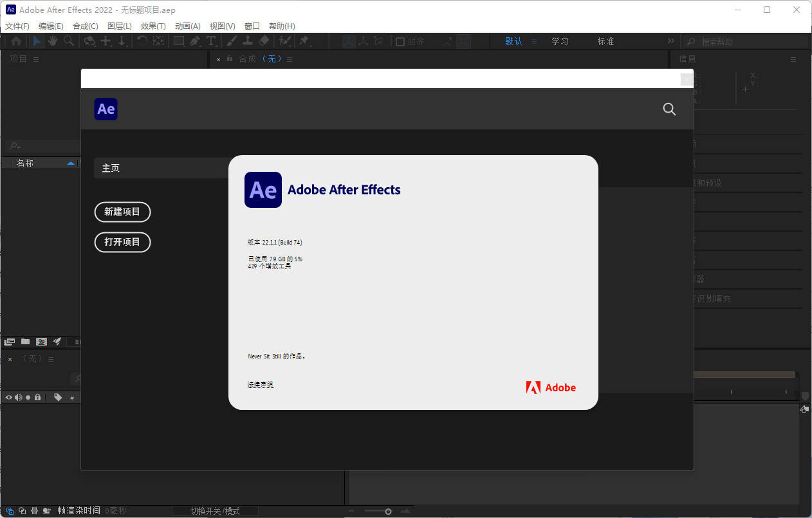Select the Orbit camera tool
Viewport: 812px width, 518px height.
tap(89, 41)
